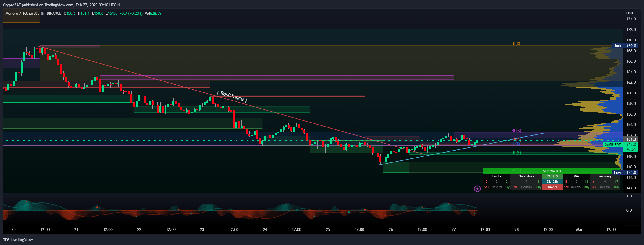Viewport: 644px width, 245px height.
Task: Click the oscillator scale value 1.0
Action: (x=629, y=196)
